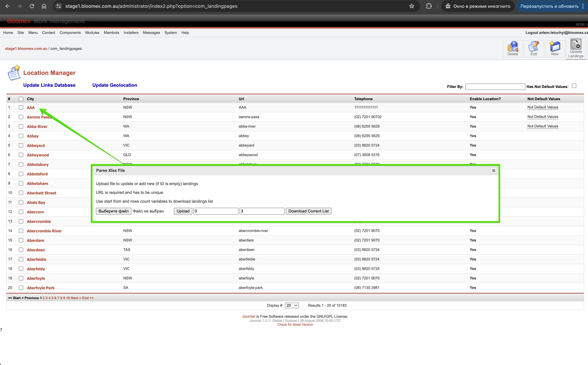This screenshot has width=588, height=365.
Task: Check the Has Not Default Values box
Action: click(574, 86)
